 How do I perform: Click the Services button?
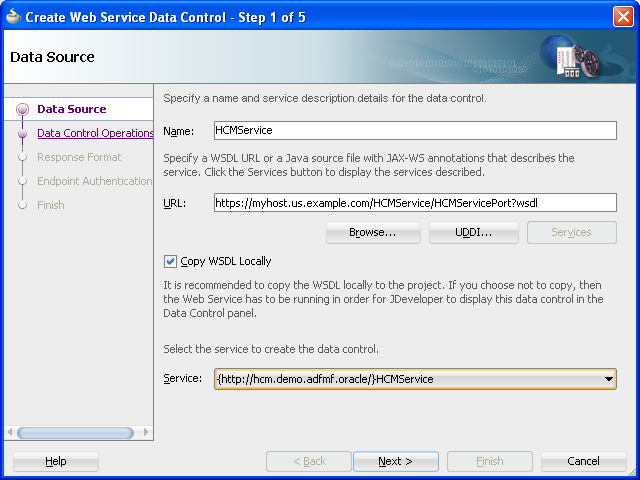coord(571,233)
